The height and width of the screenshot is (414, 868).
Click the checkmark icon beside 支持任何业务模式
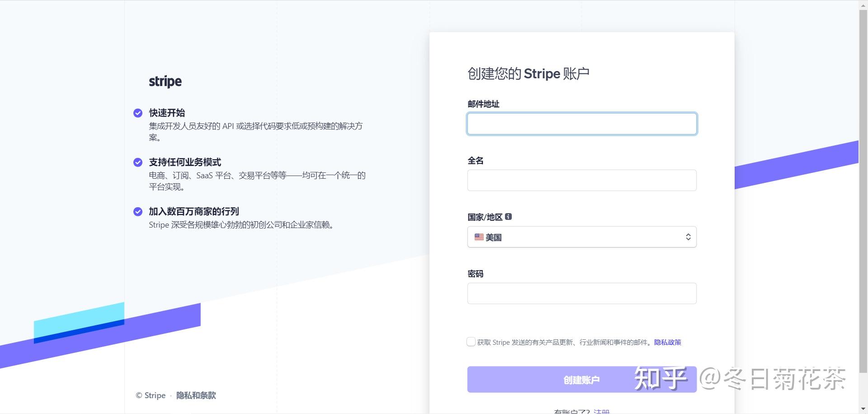138,162
